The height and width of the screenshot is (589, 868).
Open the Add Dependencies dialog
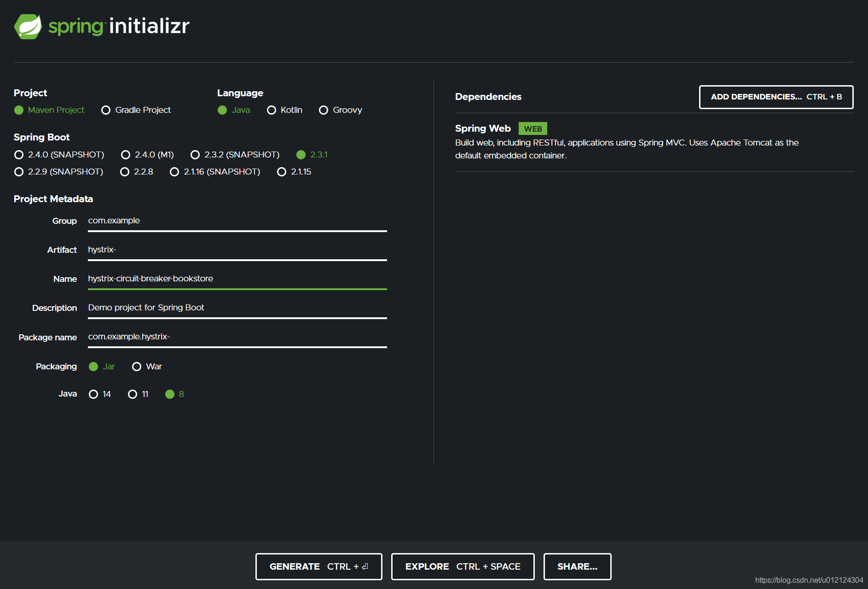(776, 97)
